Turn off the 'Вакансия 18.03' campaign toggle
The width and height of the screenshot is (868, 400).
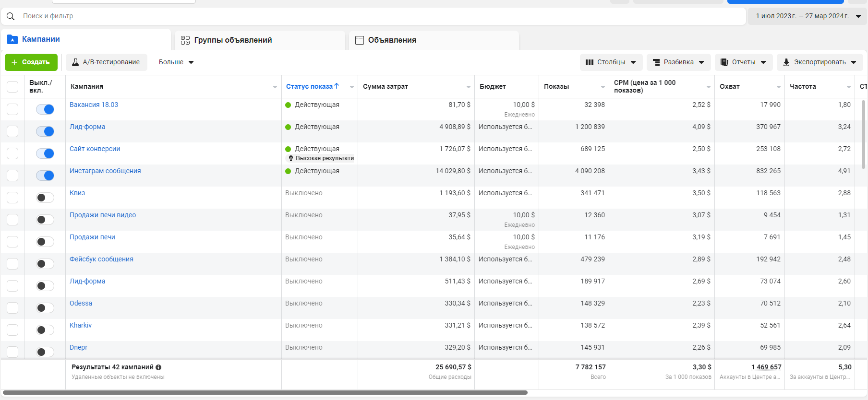coord(45,109)
